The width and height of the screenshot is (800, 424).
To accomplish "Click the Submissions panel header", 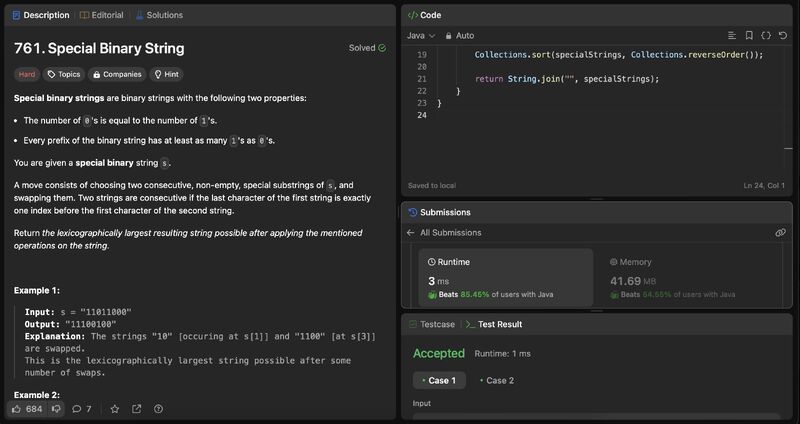I will [x=596, y=212].
